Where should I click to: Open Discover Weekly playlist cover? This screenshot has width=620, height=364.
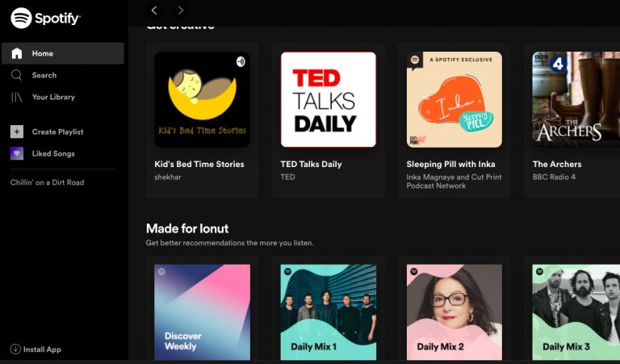coord(202,312)
